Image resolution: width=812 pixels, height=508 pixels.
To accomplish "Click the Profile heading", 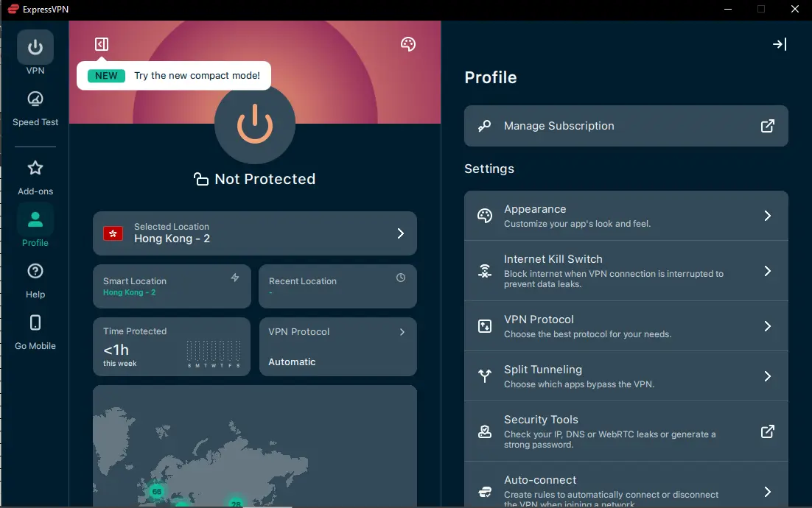I will (491, 77).
